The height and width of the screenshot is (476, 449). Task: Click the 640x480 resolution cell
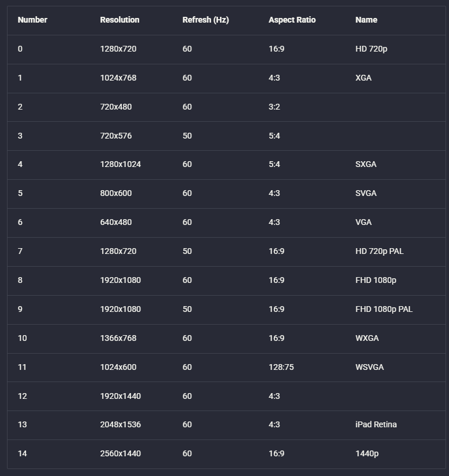[x=116, y=222]
